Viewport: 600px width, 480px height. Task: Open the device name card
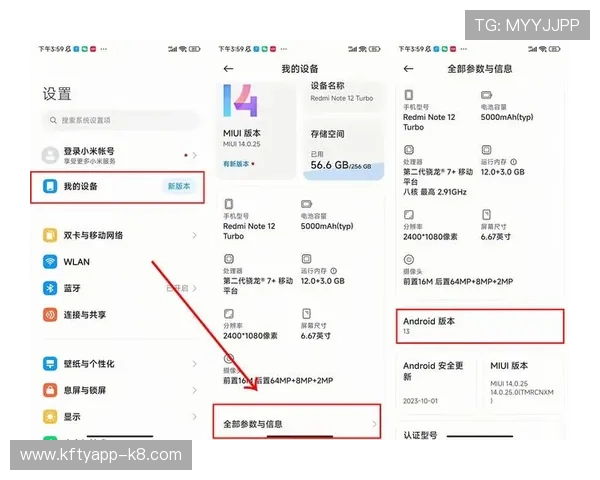click(344, 95)
